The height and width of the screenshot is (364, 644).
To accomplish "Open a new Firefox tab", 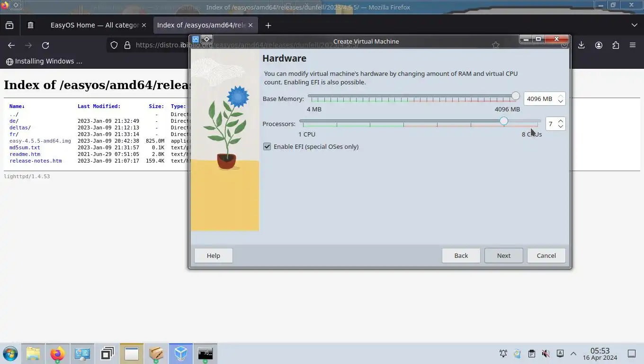I will pos(268,25).
